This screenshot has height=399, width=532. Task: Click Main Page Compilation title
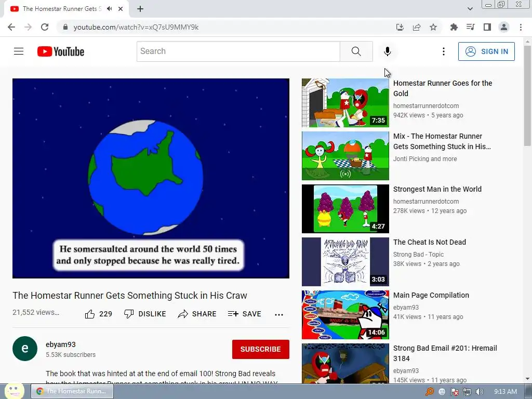click(431, 295)
